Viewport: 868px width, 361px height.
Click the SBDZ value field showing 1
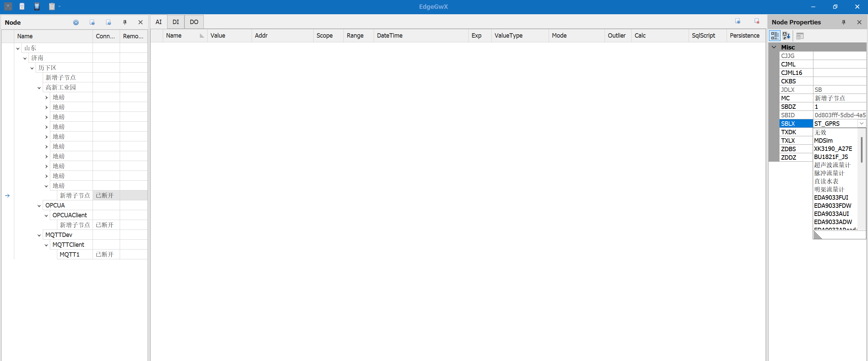(x=839, y=106)
